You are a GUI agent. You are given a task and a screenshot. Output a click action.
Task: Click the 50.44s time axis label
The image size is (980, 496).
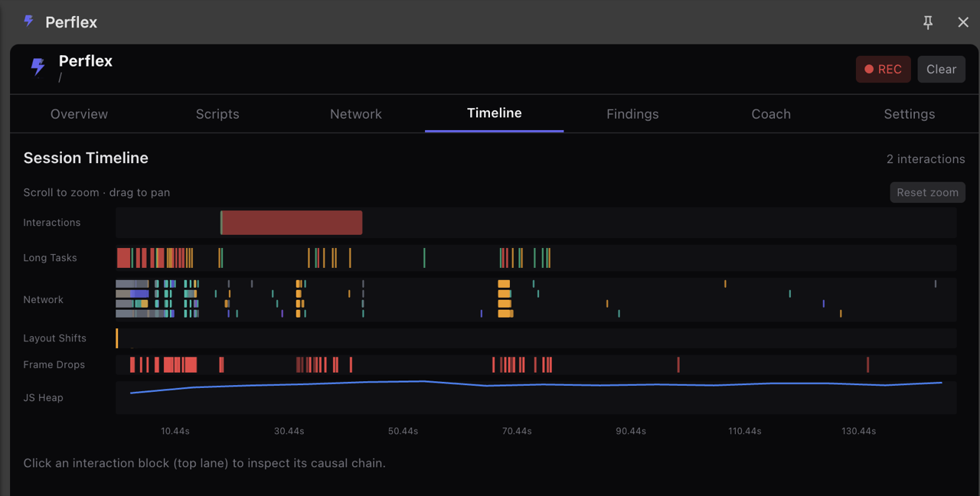coord(403,431)
